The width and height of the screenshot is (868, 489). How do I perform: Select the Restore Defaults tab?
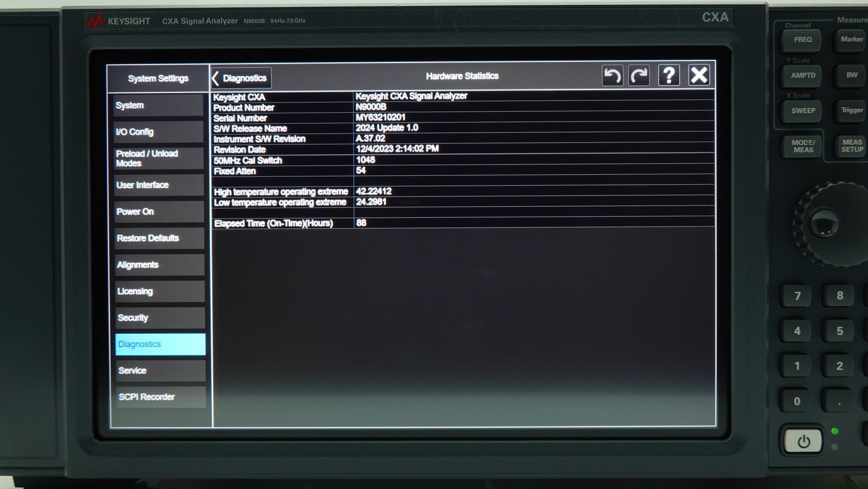159,238
